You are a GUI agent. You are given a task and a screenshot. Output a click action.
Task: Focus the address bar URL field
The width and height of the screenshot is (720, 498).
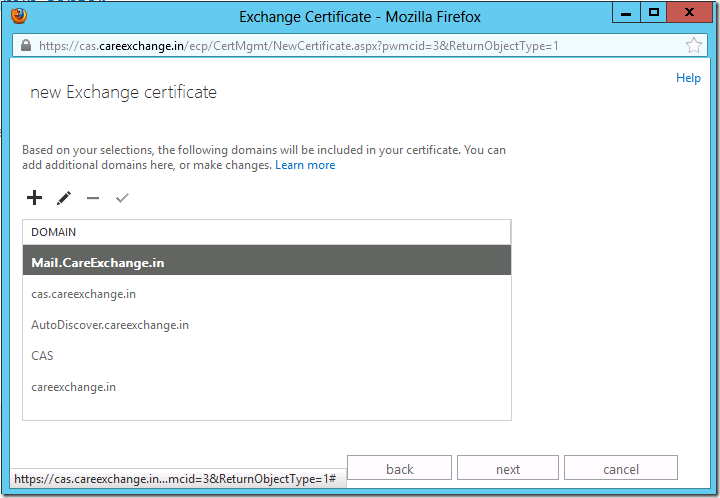[x=358, y=45]
